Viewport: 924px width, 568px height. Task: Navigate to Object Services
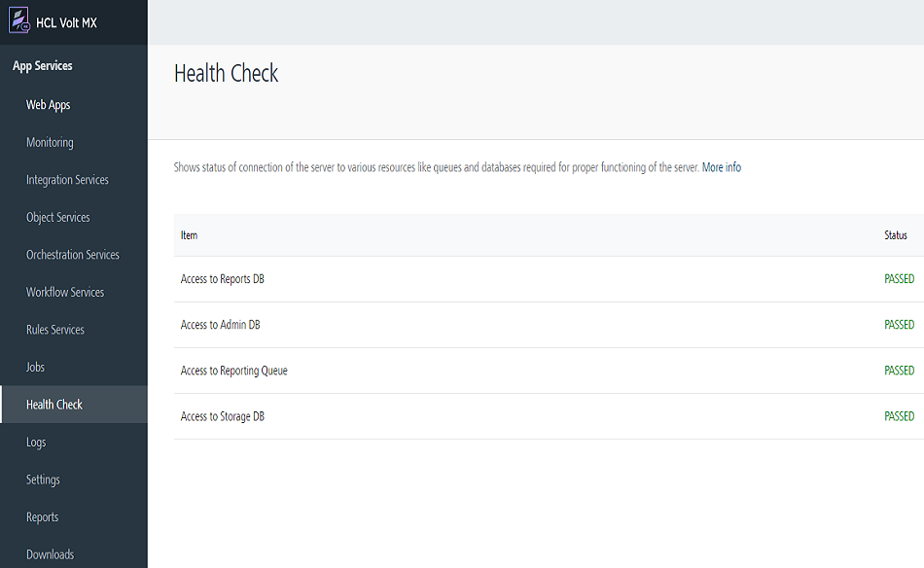(x=58, y=217)
